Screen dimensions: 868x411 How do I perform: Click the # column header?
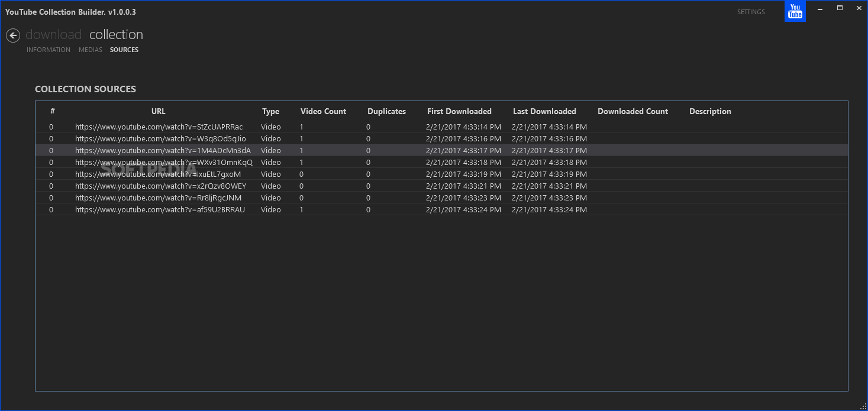click(x=52, y=111)
